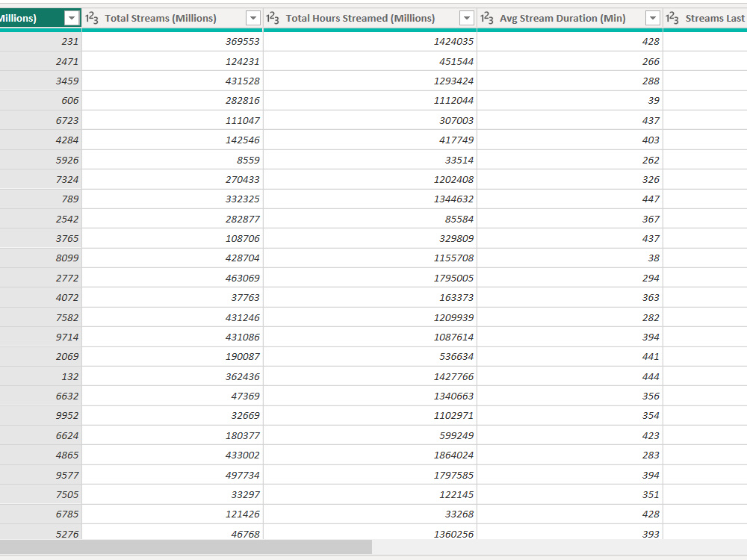Select cell with value 180377
Screen dimensions: 747x560
(x=173, y=436)
